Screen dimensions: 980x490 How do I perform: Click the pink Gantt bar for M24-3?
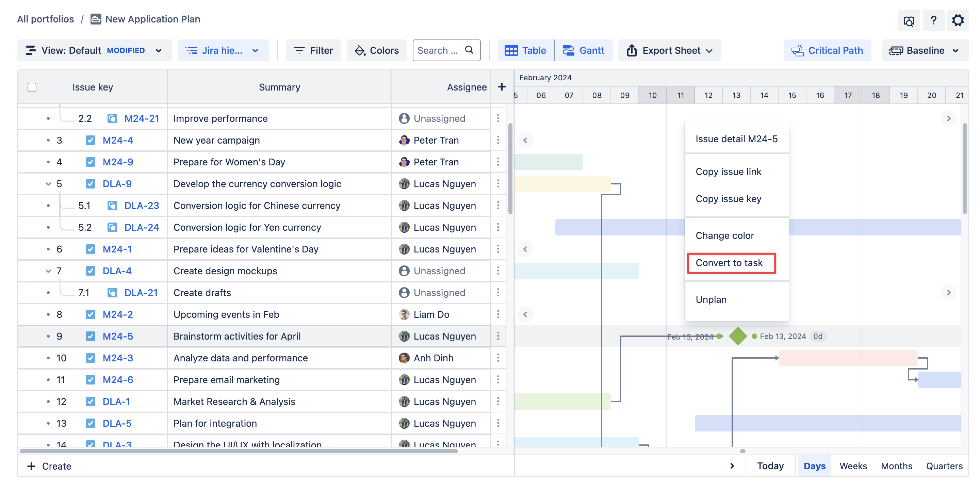coord(848,358)
